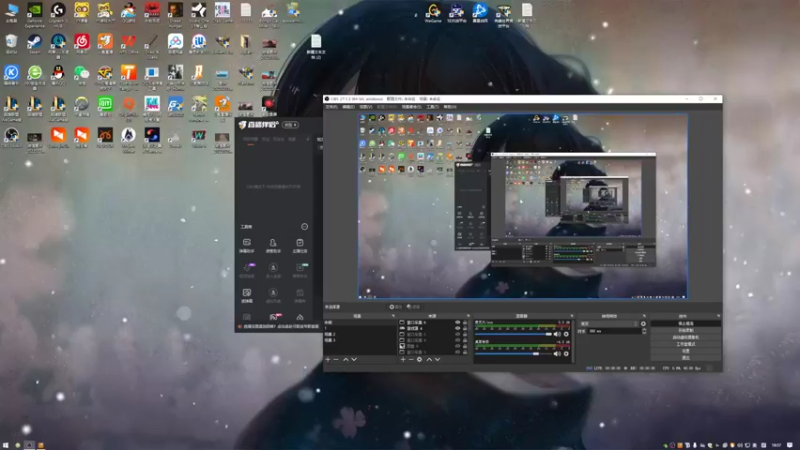The height and width of the screenshot is (450, 800).
Task: Select the Recycle Bin desktop icon
Action: point(11,44)
